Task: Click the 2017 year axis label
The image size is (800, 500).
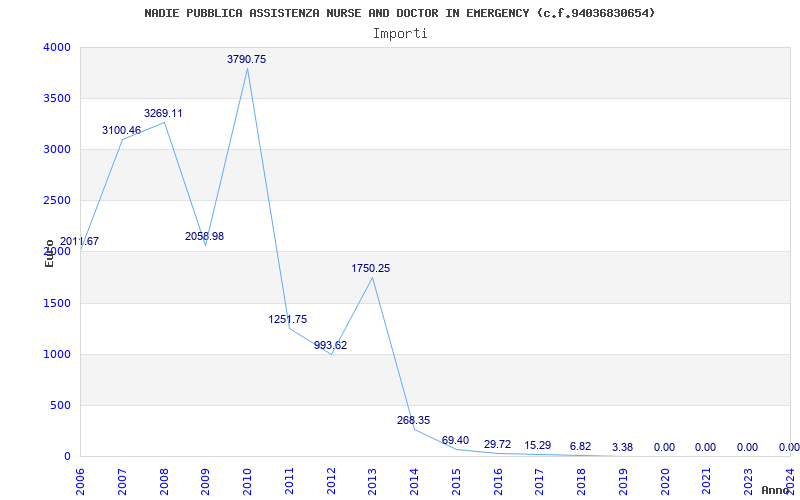Action: [540, 480]
